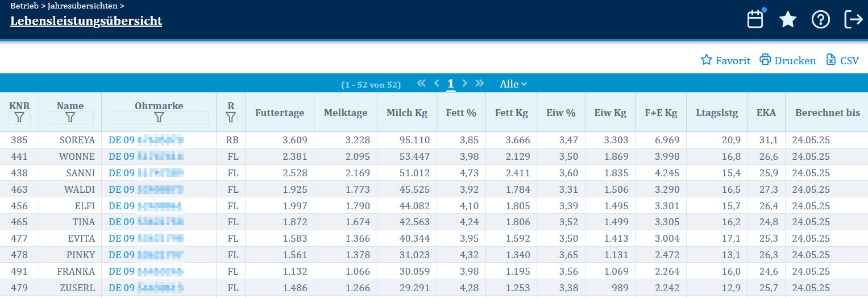Export the table via CSV

coord(842,60)
